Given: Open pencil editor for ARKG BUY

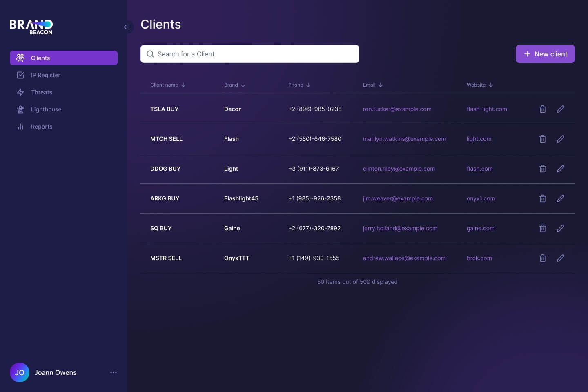Looking at the screenshot, I should [560, 198].
